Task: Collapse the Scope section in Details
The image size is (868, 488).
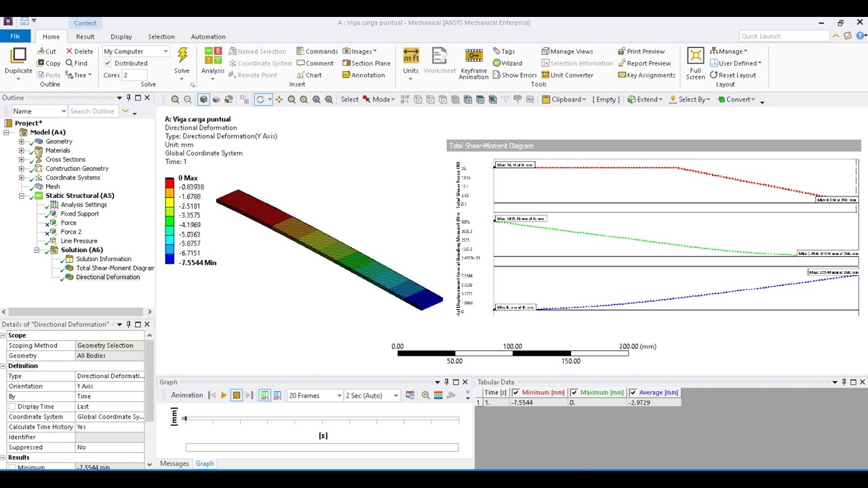Action: click(x=3, y=335)
